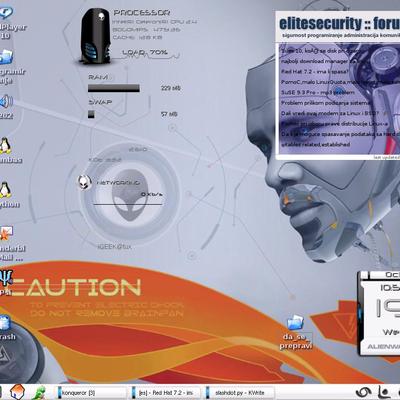
Task: Click the '229 MB' RAM value
Action: point(171,88)
